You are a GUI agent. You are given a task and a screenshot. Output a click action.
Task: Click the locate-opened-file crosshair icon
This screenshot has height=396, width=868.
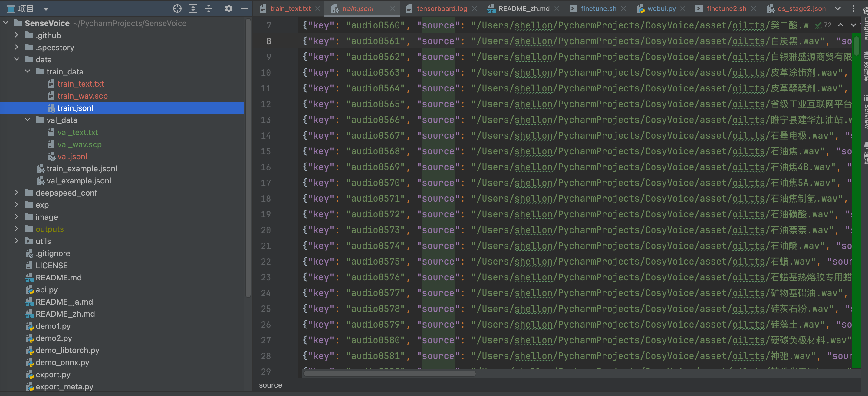177,8
